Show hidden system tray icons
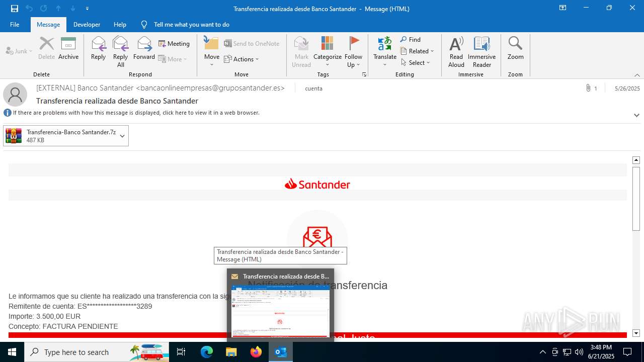Viewport: 644px width, 362px height. [x=543, y=352]
